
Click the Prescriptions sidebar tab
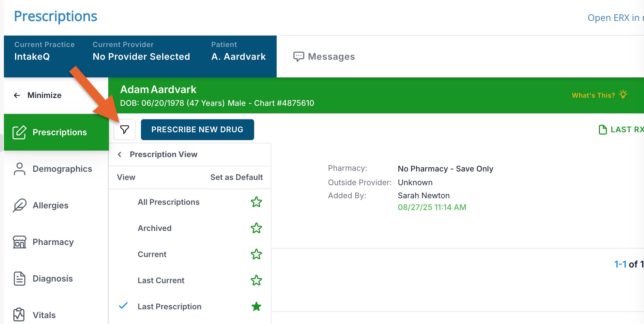pos(56,132)
